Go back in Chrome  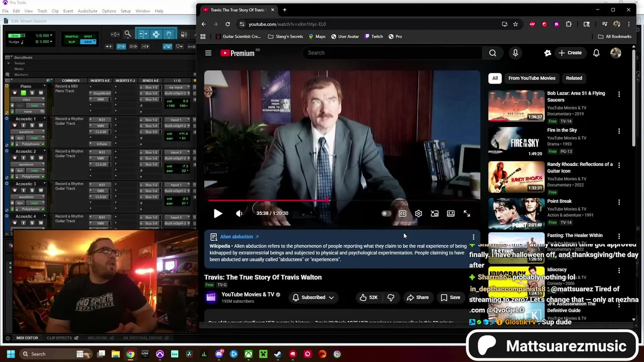tap(203, 24)
